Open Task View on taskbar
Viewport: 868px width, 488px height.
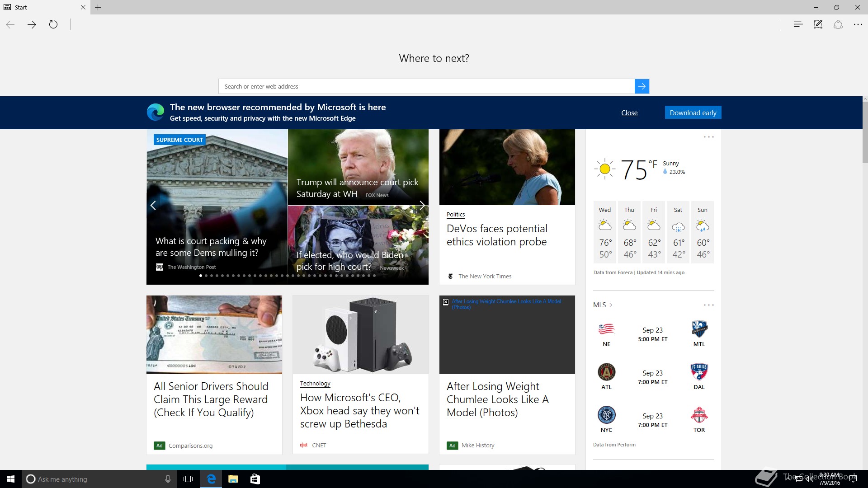point(188,479)
